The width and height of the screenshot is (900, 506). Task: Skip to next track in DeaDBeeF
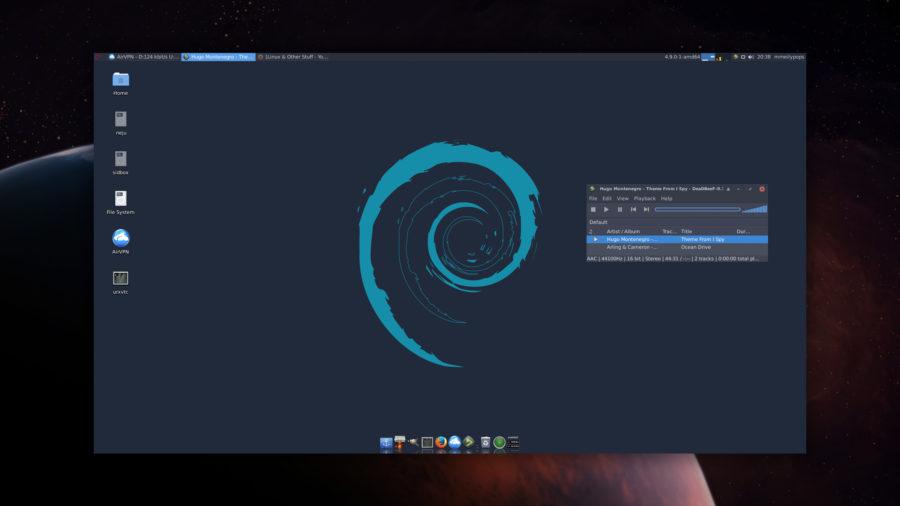(x=646, y=209)
